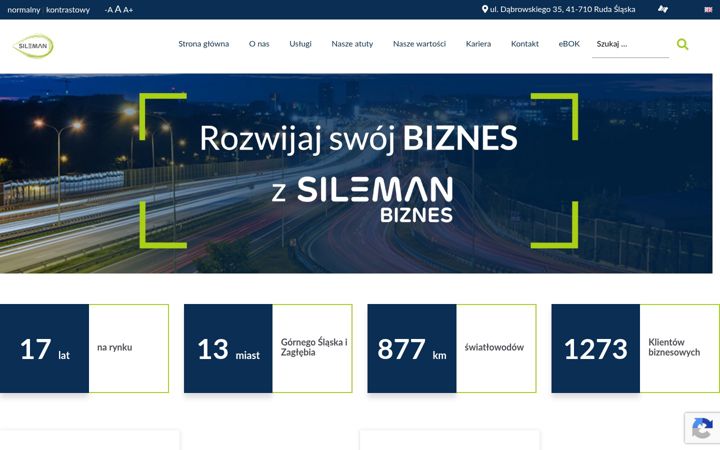
Task: Open the O nas page
Action: click(x=259, y=44)
